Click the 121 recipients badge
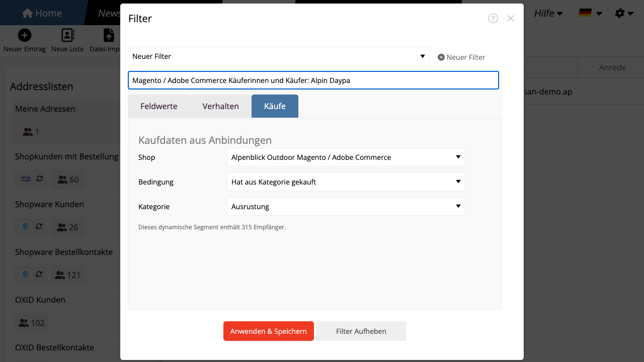644x362 pixels. point(68,275)
